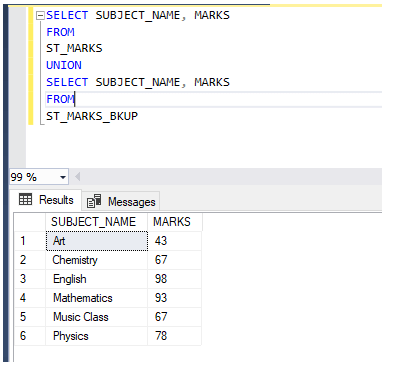The height and width of the screenshot is (366, 394).
Task: Select the Physics cell
Action: tap(97, 336)
